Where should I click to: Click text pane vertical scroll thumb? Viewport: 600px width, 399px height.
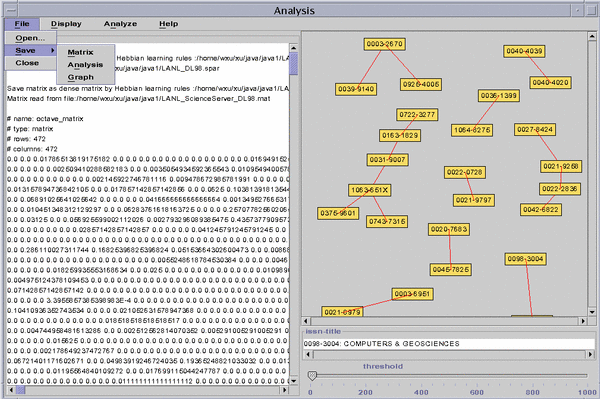(x=293, y=64)
